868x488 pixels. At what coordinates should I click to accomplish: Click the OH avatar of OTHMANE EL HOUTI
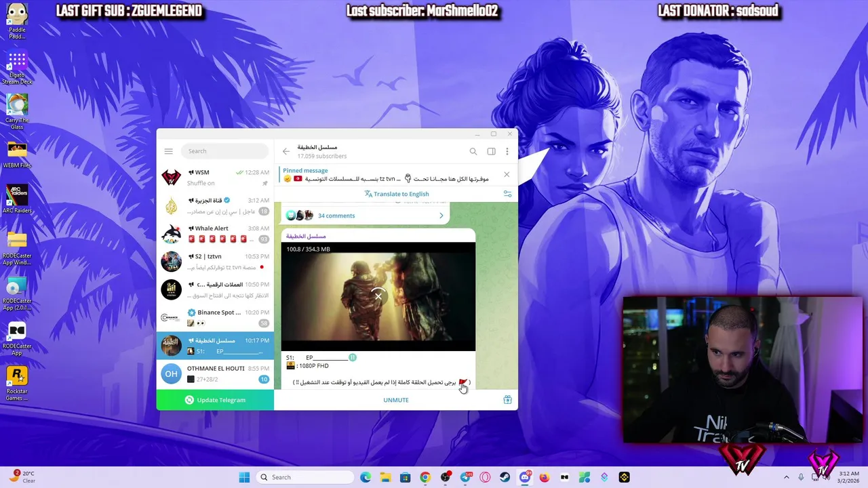[x=171, y=373]
